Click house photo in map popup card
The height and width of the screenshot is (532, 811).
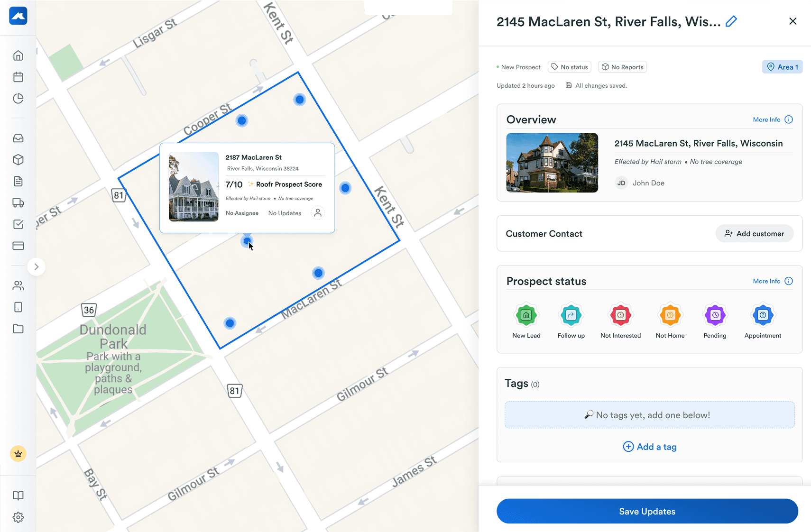(x=194, y=187)
